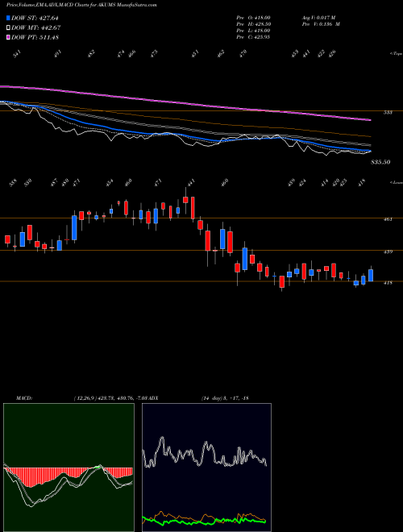Click the magenta DOW PT legend swatch
The width and height of the screenshot is (403, 532).
tap(8, 37)
